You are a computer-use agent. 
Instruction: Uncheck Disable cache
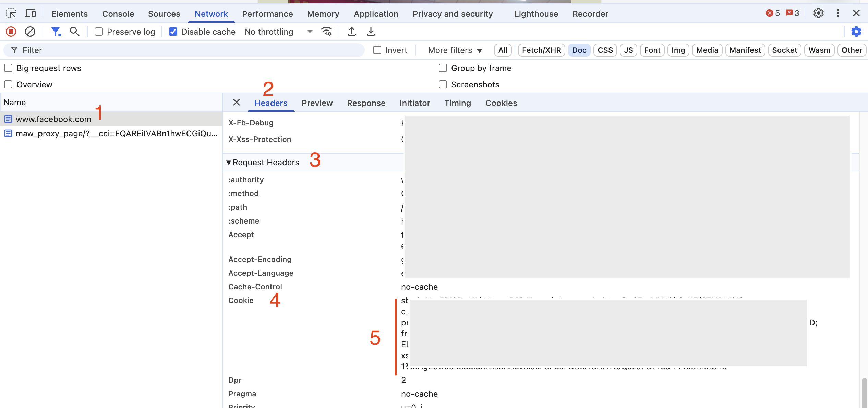[x=173, y=32]
